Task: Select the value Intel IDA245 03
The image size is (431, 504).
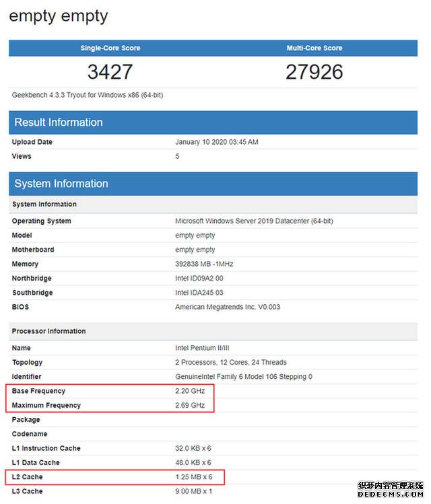Action: [199, 293]
